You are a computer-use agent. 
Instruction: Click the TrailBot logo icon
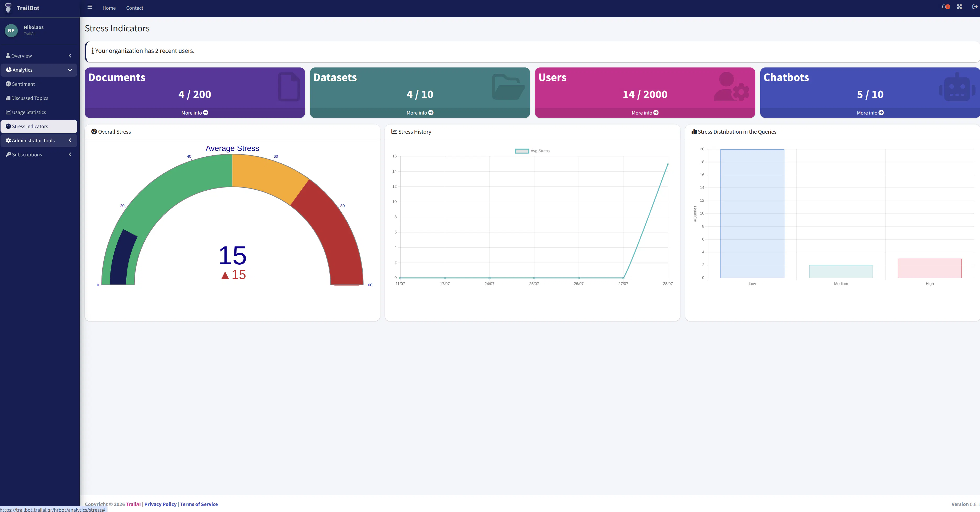point(8,8)
